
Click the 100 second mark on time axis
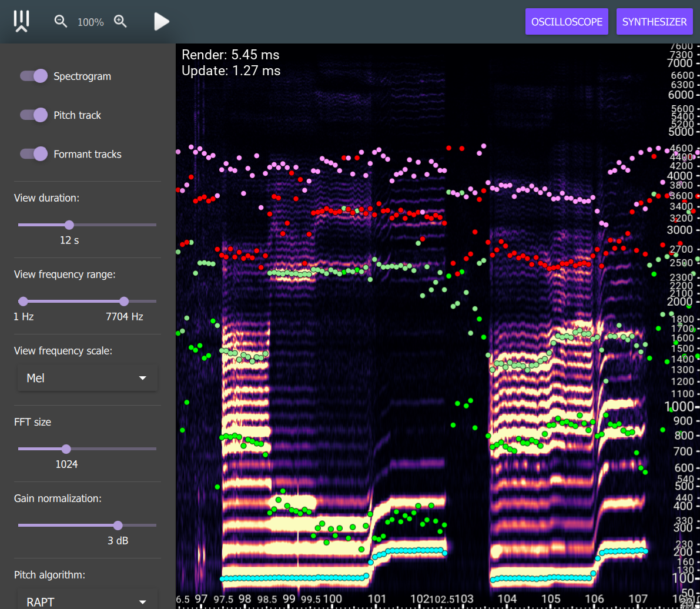click(333, 599)
